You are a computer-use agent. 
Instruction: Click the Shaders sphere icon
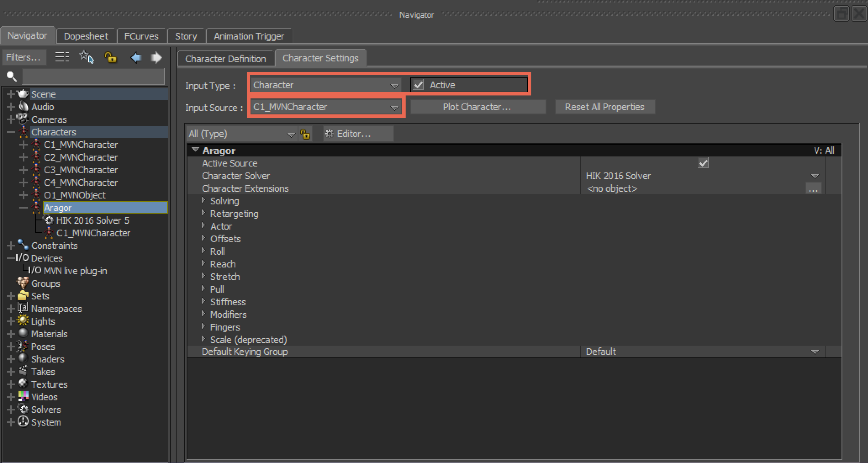click(x=23, y=358)
